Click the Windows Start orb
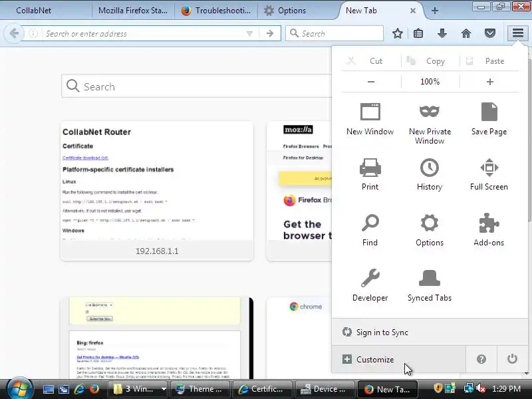This screenshot has width=532, height=399. click(19, 389)
